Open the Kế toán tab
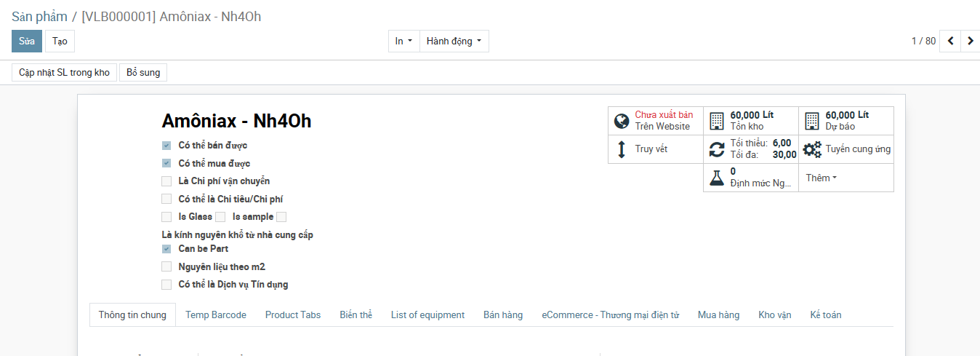Viewport: 980px width, 356px height. [826, 315]
